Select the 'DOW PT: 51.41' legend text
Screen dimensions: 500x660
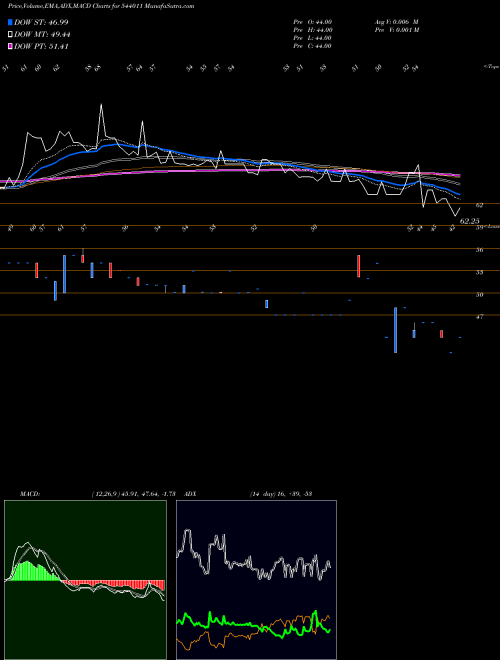[41, 47]
